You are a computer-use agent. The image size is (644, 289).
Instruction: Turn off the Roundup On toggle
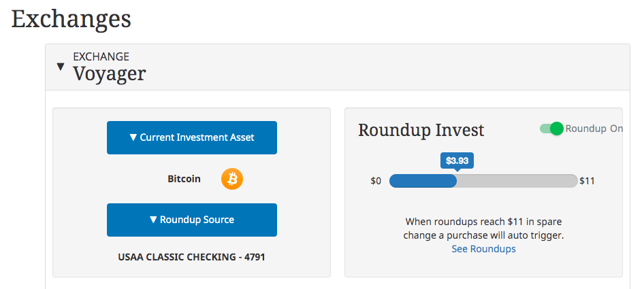pos(551,129)
